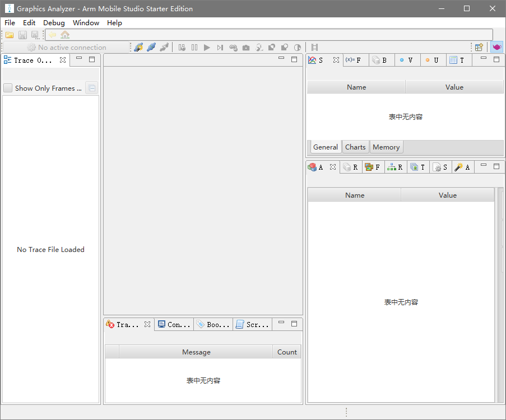Screen dimensions: 506x420
Task: Open the Edit menu
Action: pos(29,22)
